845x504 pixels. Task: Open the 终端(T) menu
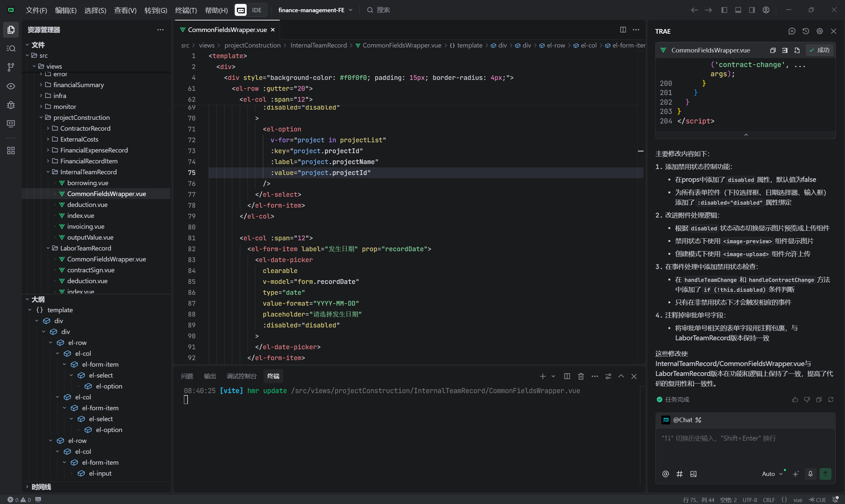pyautogui.click(x=186, y=10)
